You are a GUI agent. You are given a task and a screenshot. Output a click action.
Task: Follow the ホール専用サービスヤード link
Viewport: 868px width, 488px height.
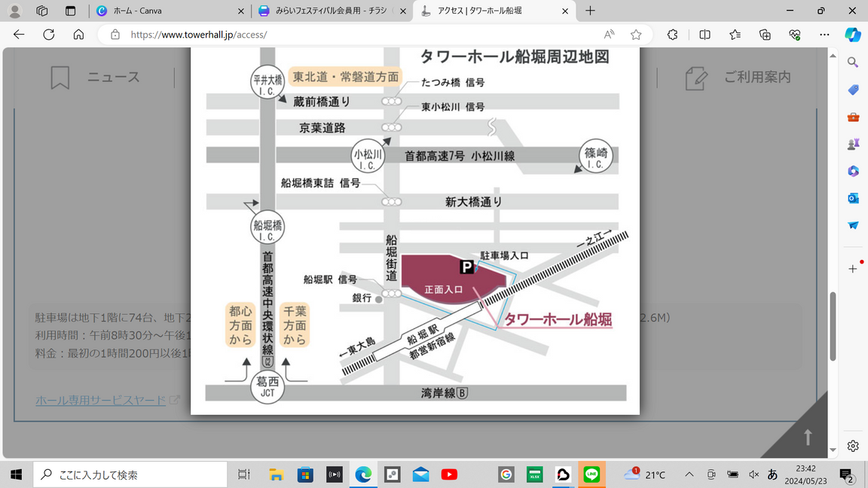[x=101, y=400]
